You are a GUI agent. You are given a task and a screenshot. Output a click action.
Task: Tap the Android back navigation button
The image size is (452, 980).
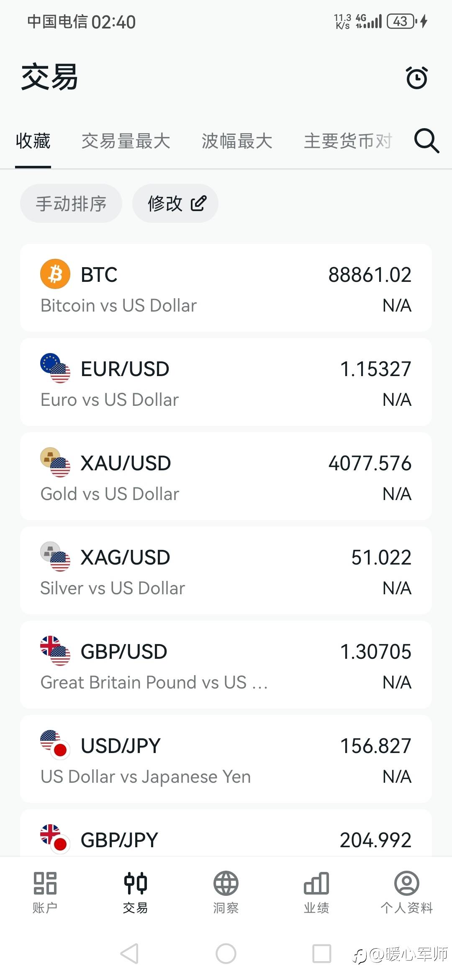point(129,954)
